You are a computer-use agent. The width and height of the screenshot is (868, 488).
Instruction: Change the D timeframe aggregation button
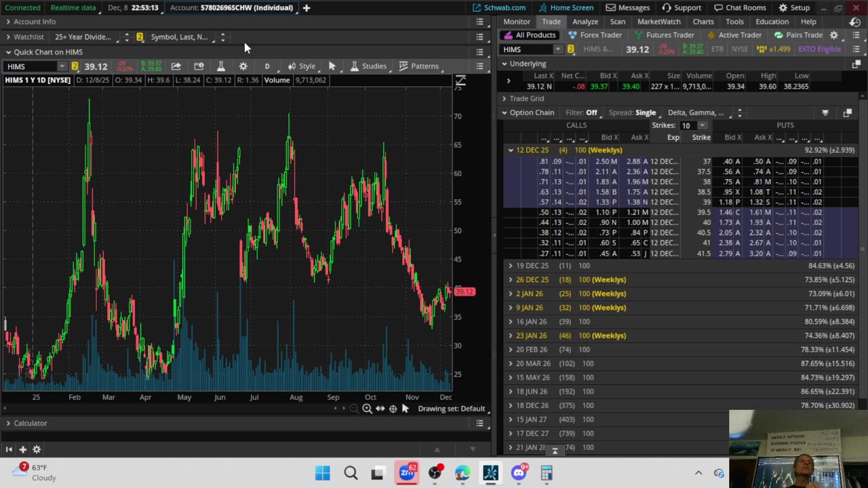pos(267,66)
